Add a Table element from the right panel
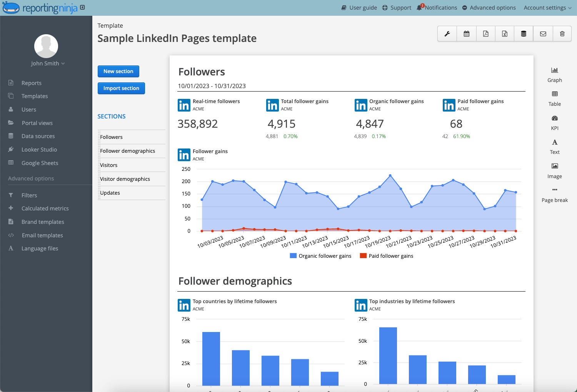The height and width of the screenshot is (392, 577). tap(554, 99)
